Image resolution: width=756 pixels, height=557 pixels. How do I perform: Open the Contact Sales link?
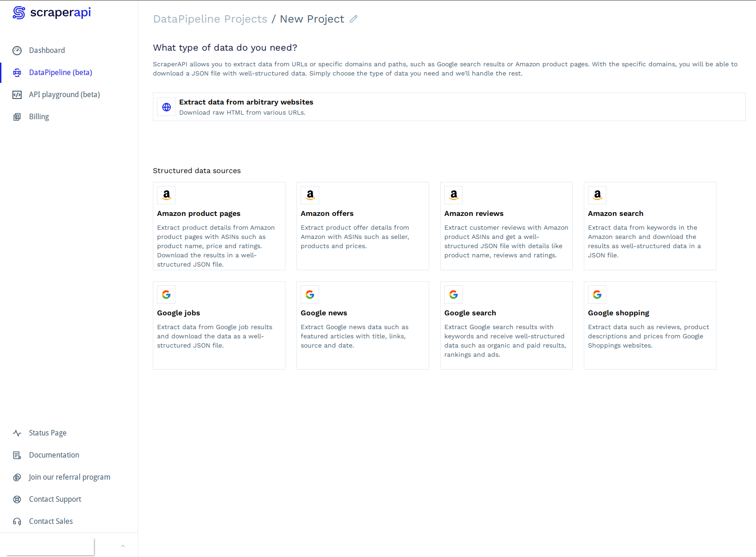(51, 521)
